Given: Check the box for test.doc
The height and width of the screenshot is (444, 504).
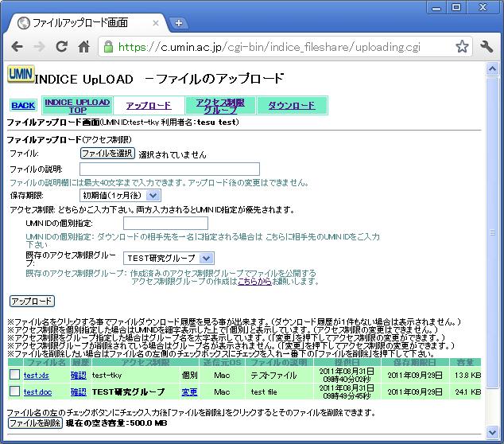Looking at the screenshot, I should coord(14,391).
